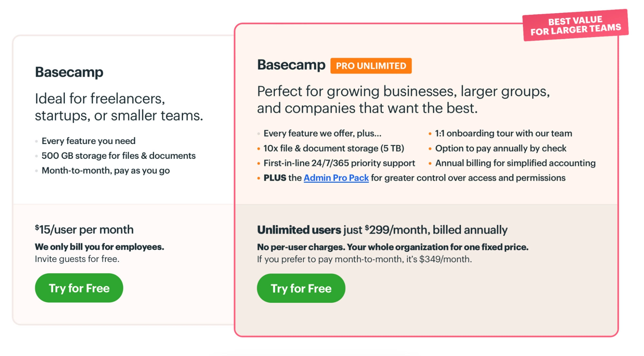Click the "Every feature you need" bullet

tap(89, 141)
